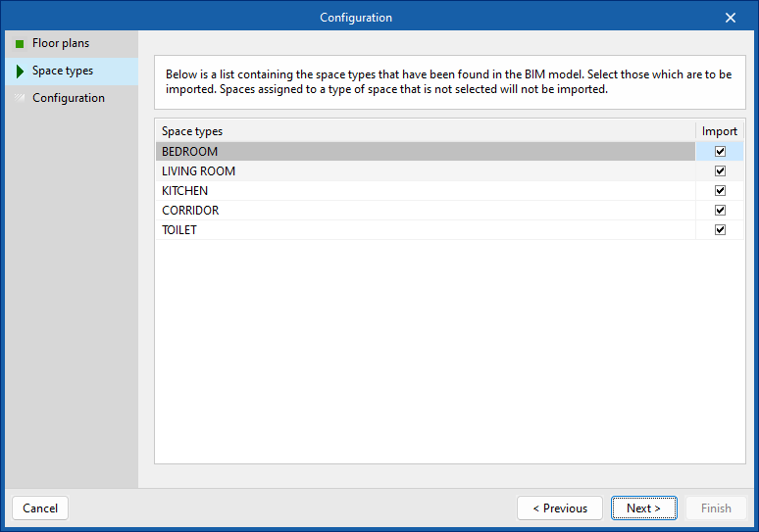
Task: Go to the Configuration step in sidebar
Action: (69, 98)
